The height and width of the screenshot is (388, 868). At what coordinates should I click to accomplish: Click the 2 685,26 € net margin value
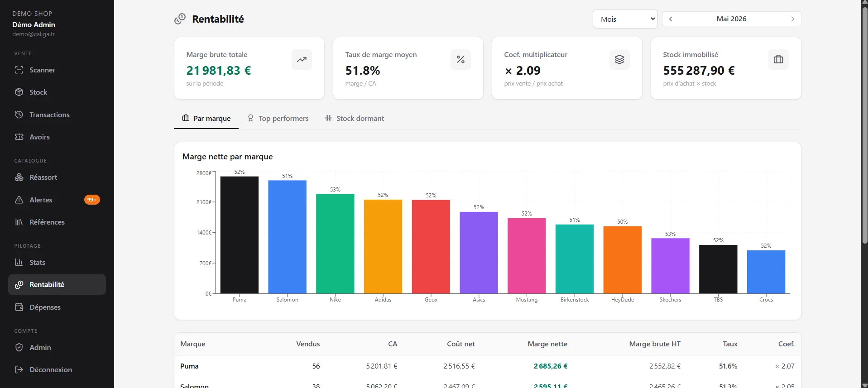[x=551, y=366]
